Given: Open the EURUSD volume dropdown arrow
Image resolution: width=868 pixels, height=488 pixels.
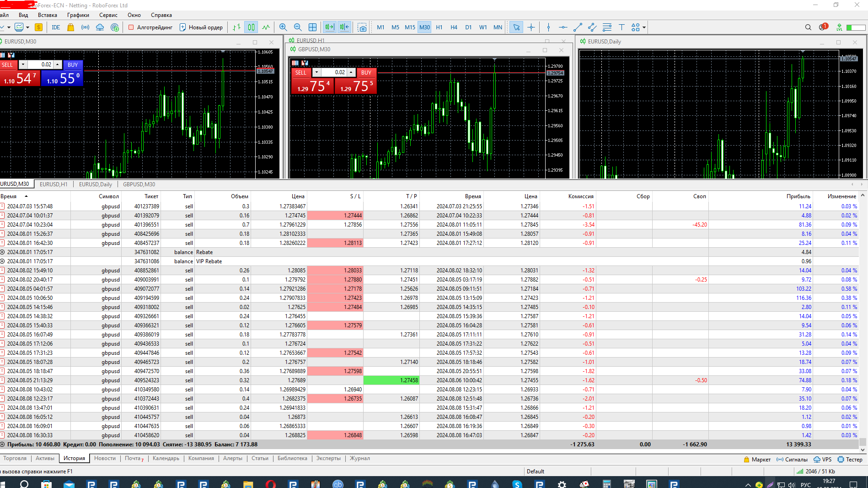Looking at the screenshot, I should [x=23, y=65].
